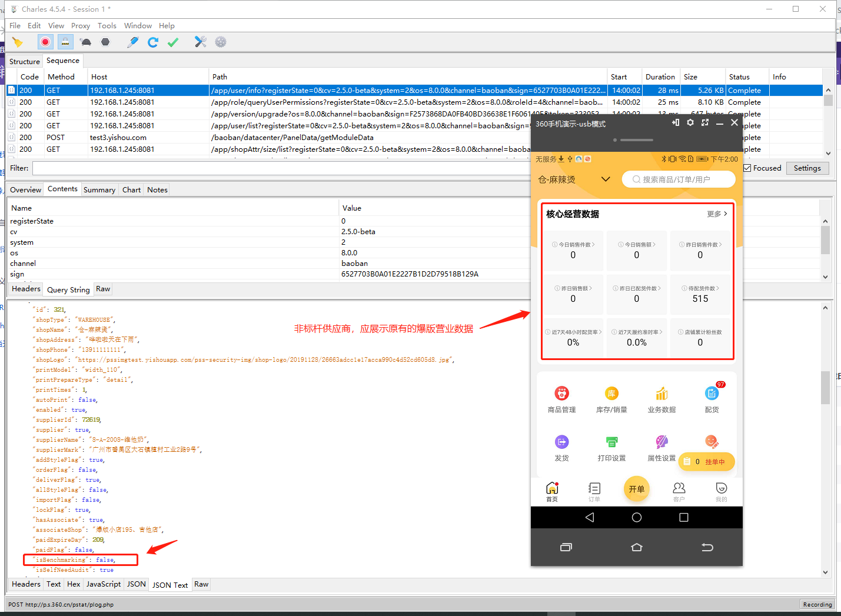
Task: Tap the round 开单 button
Action: 636,489
